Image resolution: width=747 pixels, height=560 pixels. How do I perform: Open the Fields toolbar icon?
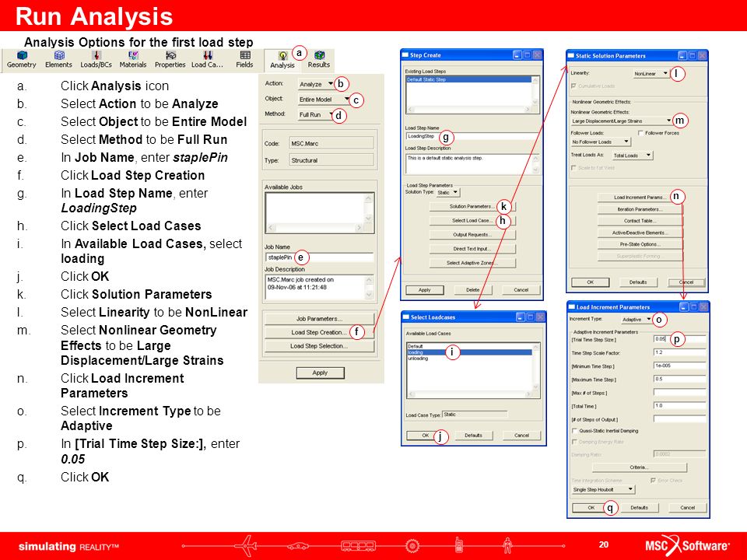245,60
